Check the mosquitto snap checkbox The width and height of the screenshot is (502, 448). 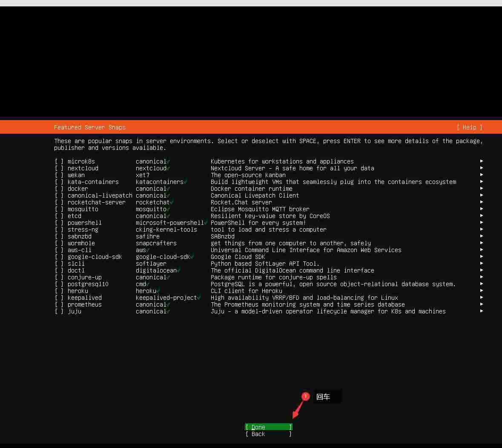click(59, 209)
